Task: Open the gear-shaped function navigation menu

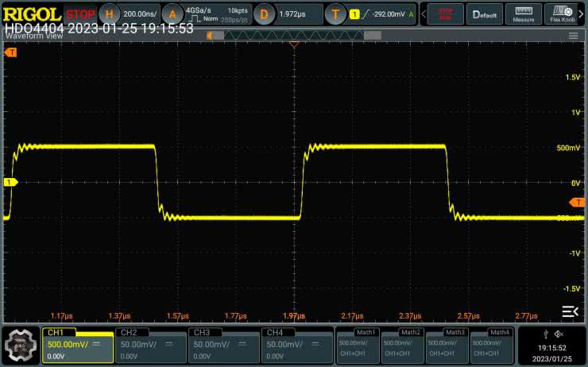Action: click(21, 344)
